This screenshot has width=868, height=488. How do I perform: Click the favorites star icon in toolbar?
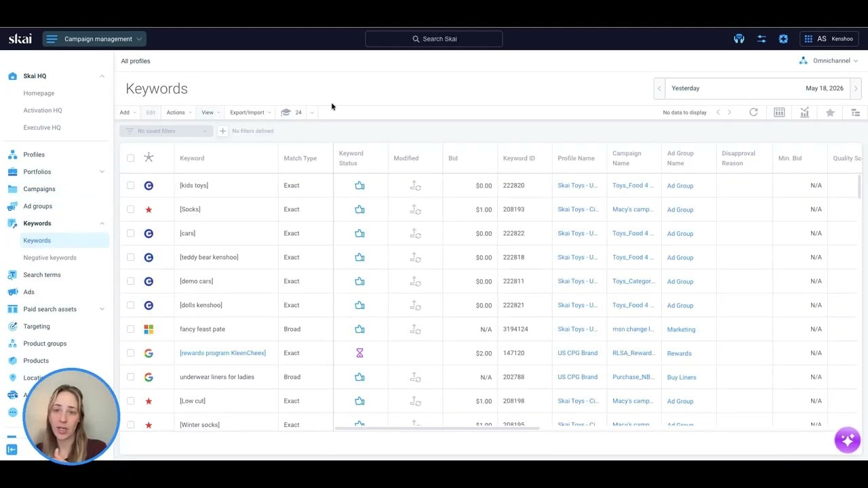(x=830, y=113)
